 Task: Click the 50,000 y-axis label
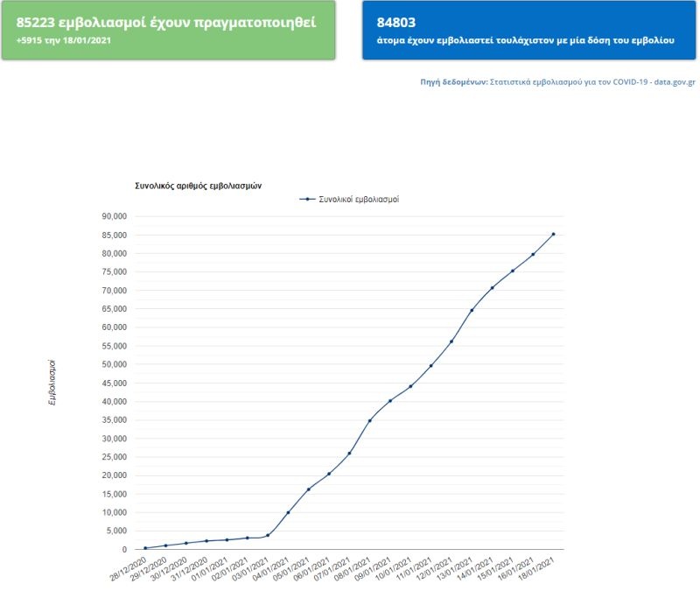pyautogui.click(x=114, y=364)
